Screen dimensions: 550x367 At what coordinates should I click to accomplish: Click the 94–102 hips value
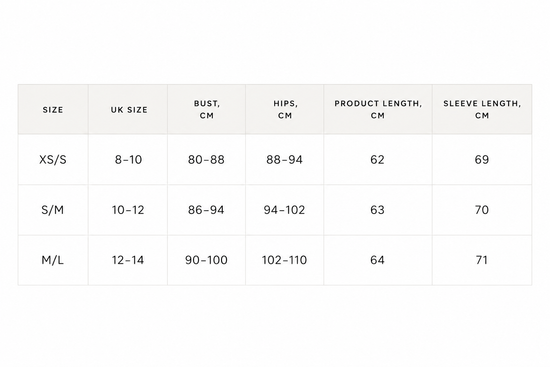pyautogui.click(x=284, y=210)
